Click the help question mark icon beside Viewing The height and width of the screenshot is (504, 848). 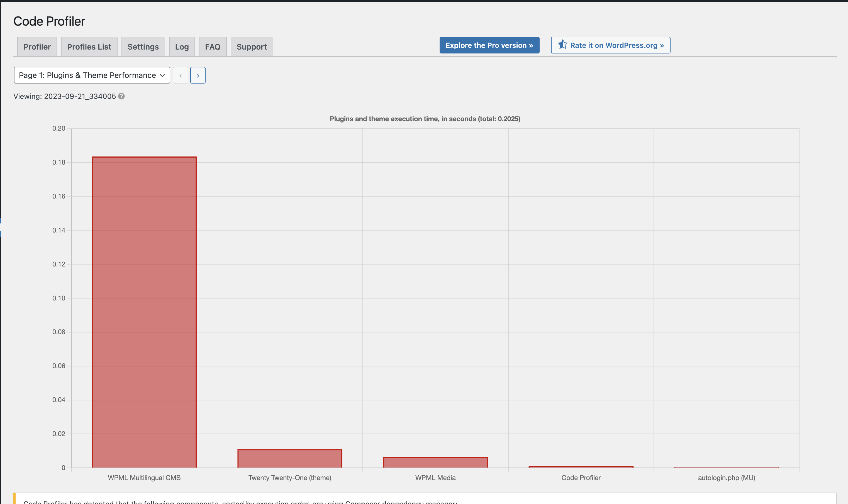coord(121,96)
